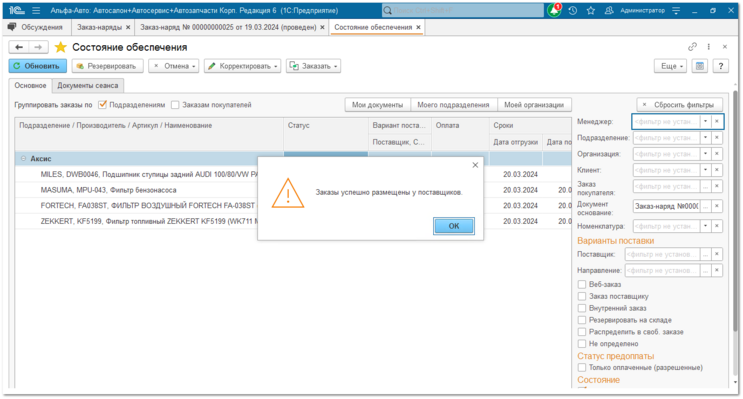The width and height of the screenshot is (743, 399).
Task: Enable grouping by Заказам покупателей
Action: 175,105
